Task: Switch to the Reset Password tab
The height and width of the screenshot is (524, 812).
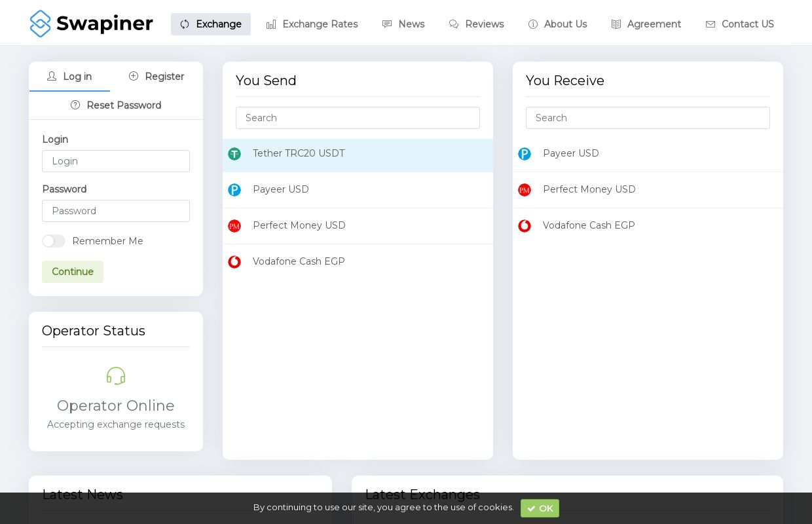Action: point(116,105)
